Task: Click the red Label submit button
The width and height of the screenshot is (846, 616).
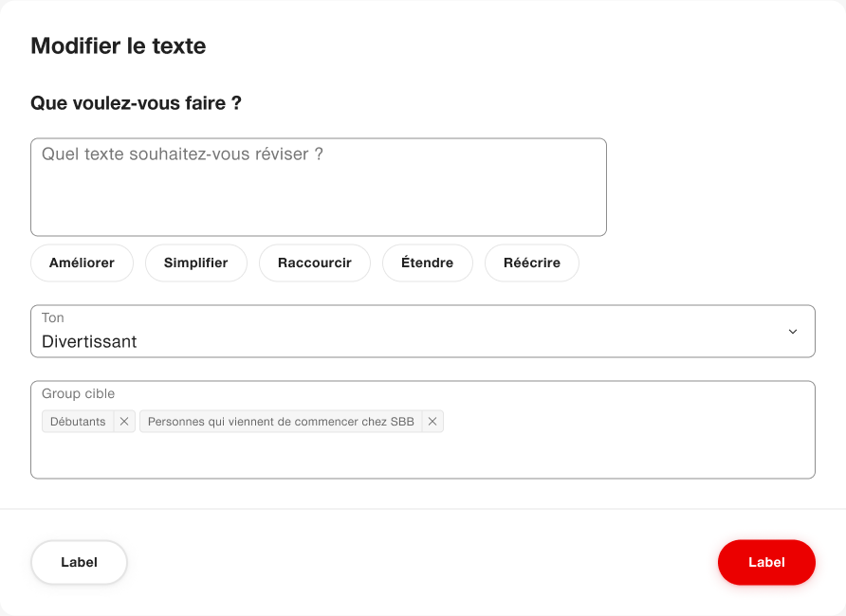Action: tap(766, 562)
